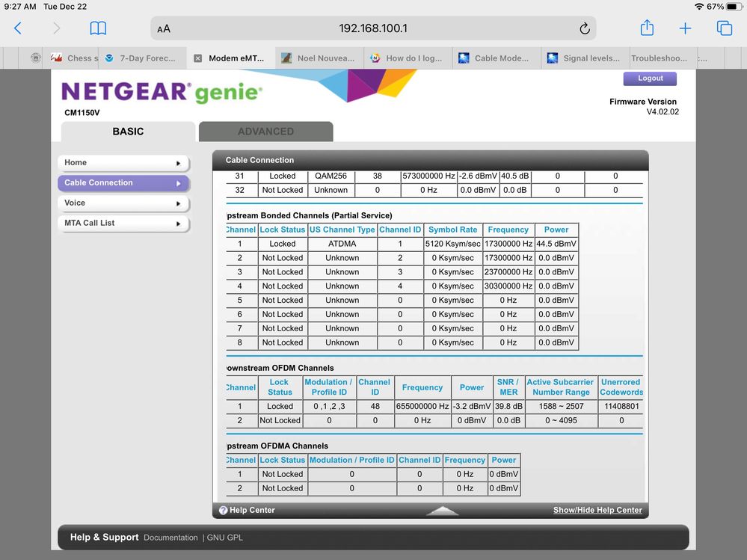This screenshot has width=747, height=560.
Task: Reload the page with the refresh icon
Action: (584, 28)
